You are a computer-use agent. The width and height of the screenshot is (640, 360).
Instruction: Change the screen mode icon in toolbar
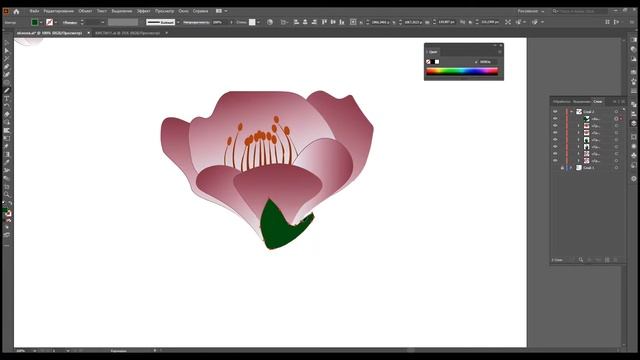point(7,235)
